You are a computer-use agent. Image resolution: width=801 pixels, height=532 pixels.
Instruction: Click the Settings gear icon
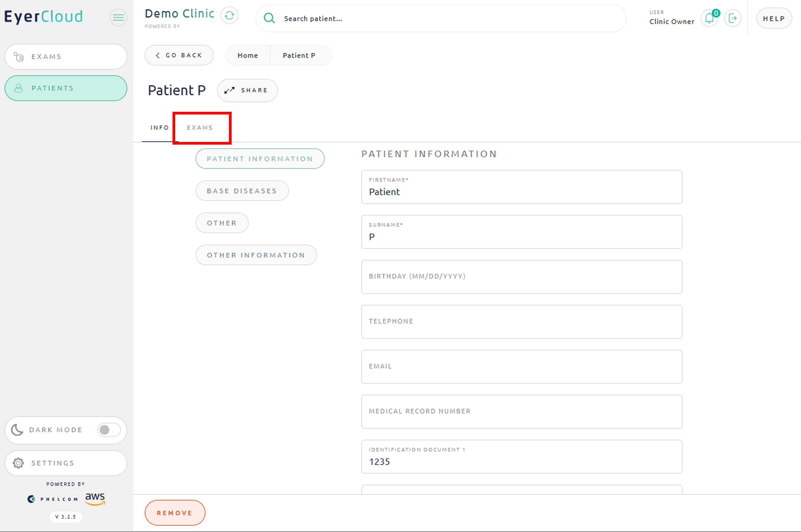18,463
